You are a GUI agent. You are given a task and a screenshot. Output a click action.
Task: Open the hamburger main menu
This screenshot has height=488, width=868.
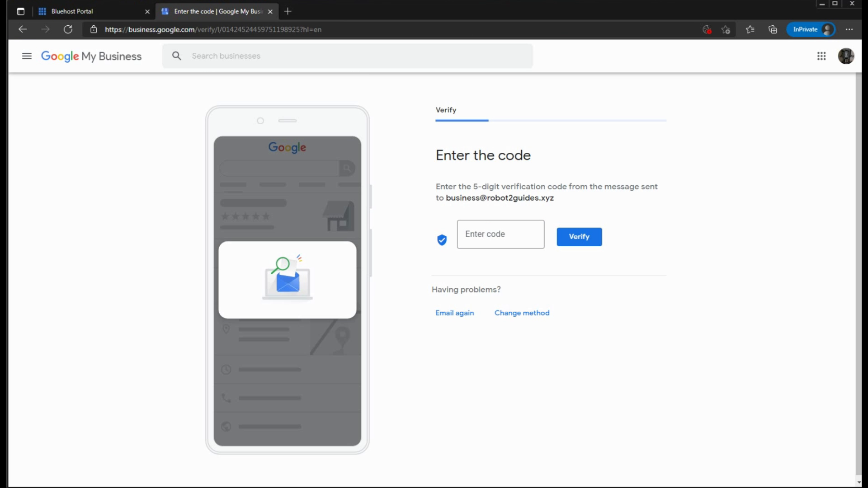pyautogui.click(x=27, y=56)
